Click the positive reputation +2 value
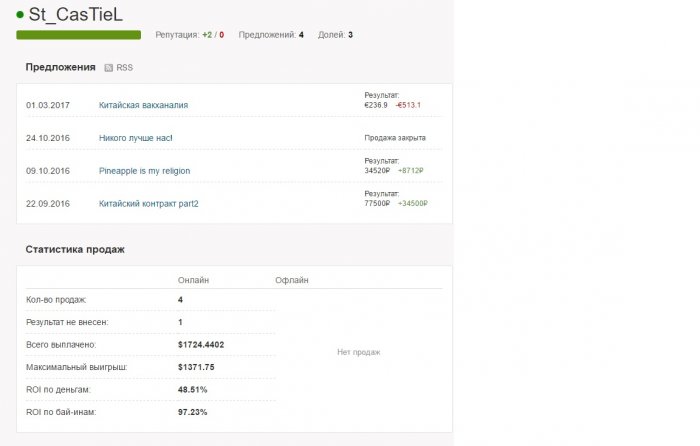 click(x=207, y=35)
